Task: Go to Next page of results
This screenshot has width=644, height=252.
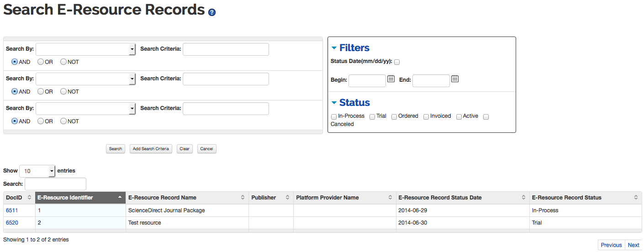Action: pos(633,245)
